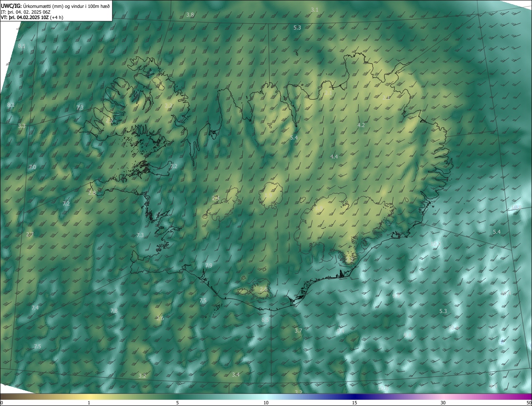This screenshot has height=406, width=532.
Task: Click the 4.2 value label
Action: (x=361, y=125)
